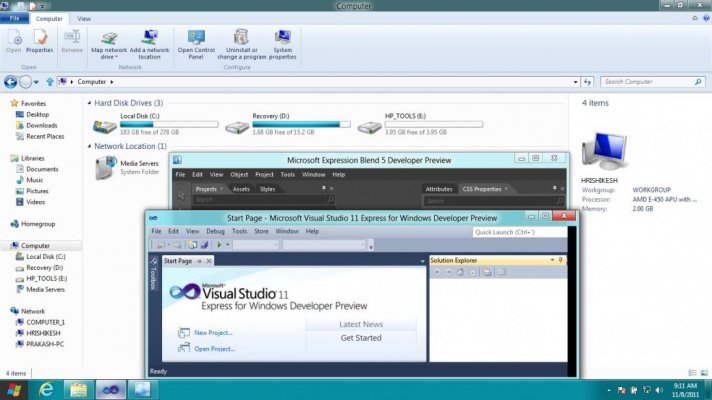The width and height of the screenshot is (712, 400).
Task: Show hidden tray icons arrow
Action: tap(609, 390)
